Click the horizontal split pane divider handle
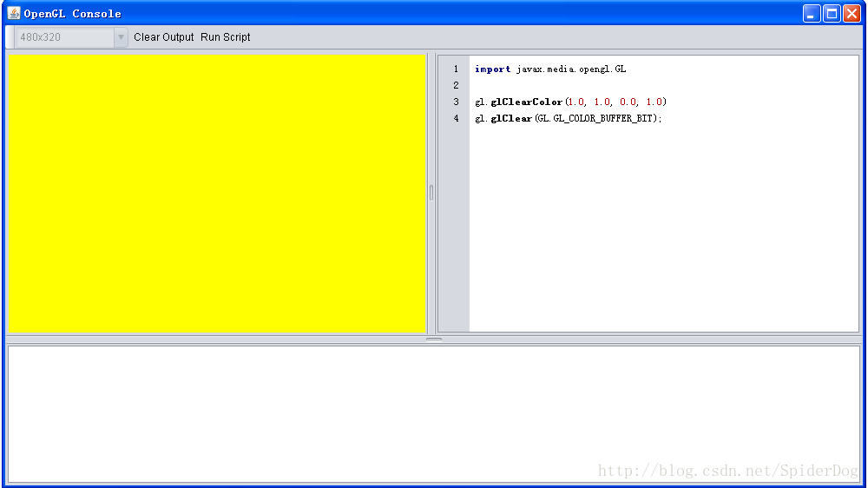 click(x=434, y=340)
